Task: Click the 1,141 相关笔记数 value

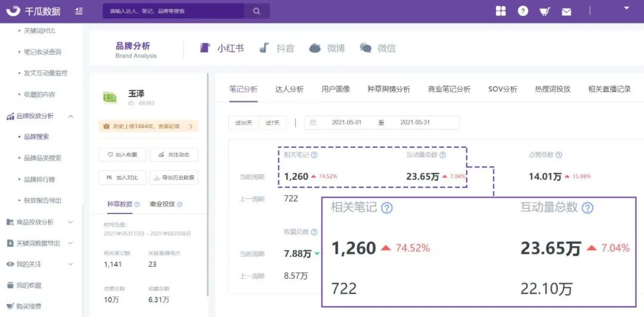Action: coord(113,265)
